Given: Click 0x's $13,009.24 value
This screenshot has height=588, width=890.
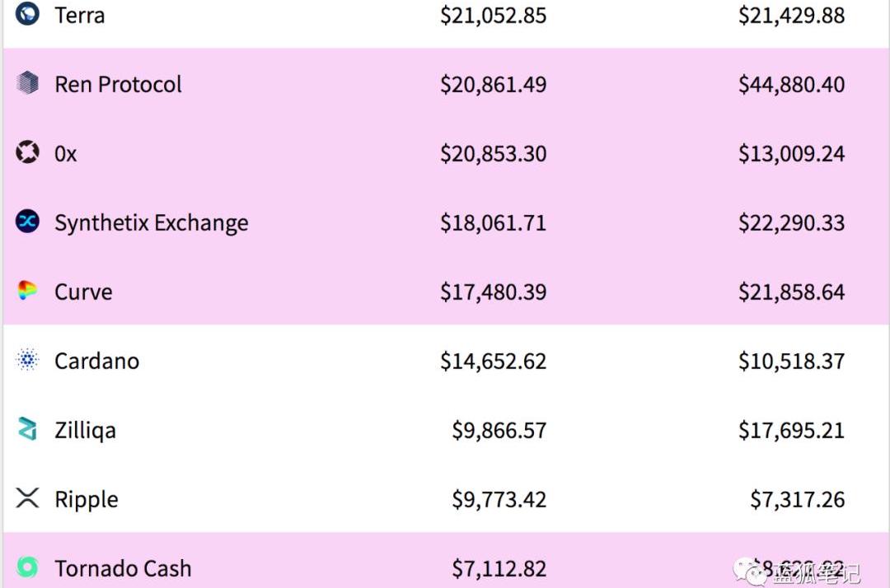Looking at the screenshot, I should pos(791,153).
